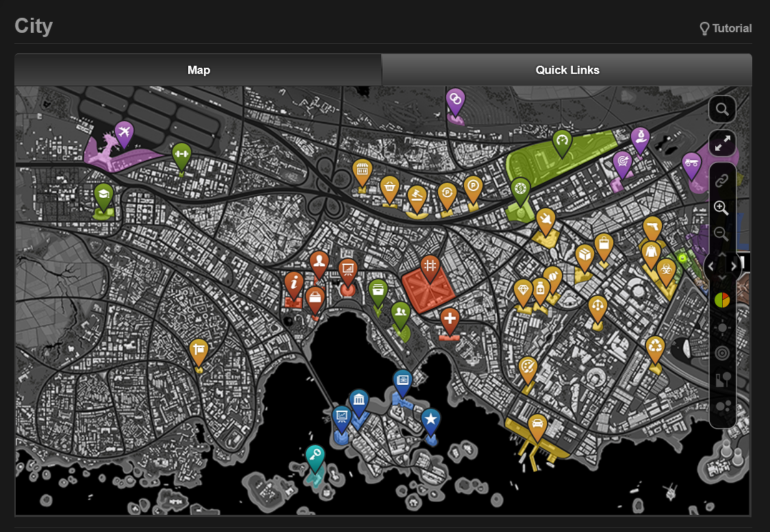Screen dimensions: 770x532
Task: Open the orange recycling pin
Action: point(655,349)
